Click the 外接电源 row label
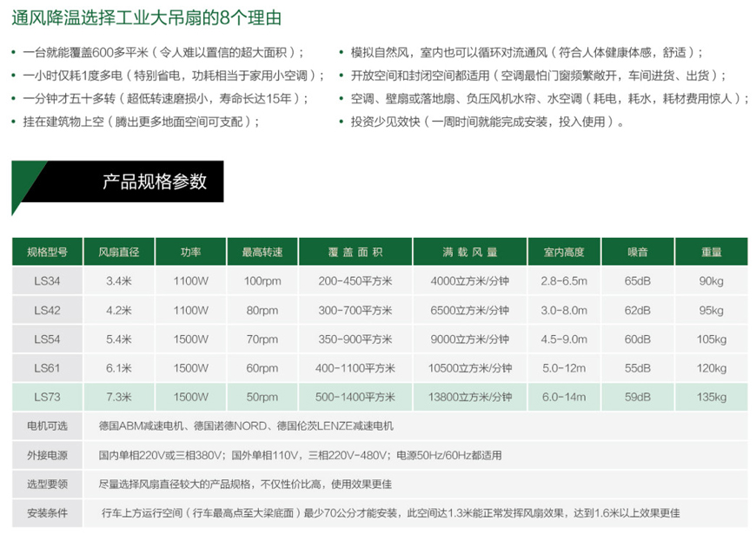The image size is (756, 534). pyautogui.click(x=47, y=455)
